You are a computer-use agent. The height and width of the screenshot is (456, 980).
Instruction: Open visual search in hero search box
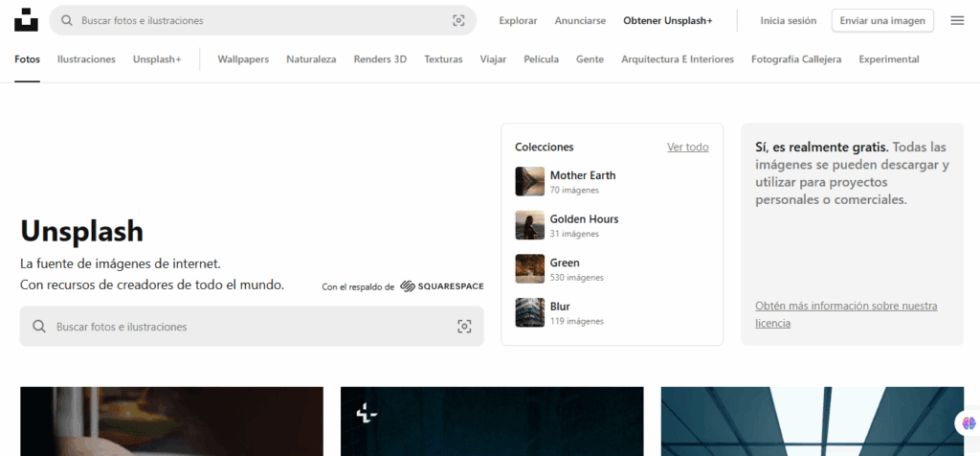[x=464, y=327]
